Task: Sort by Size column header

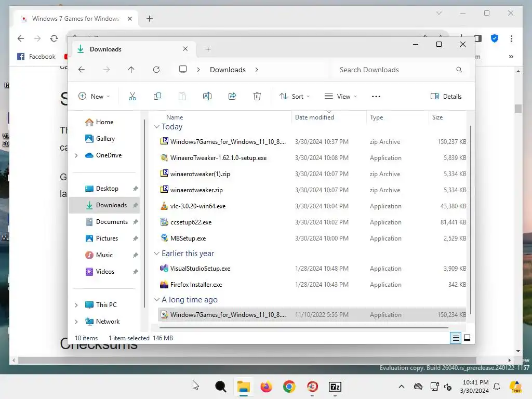Action: click(437, 117)
